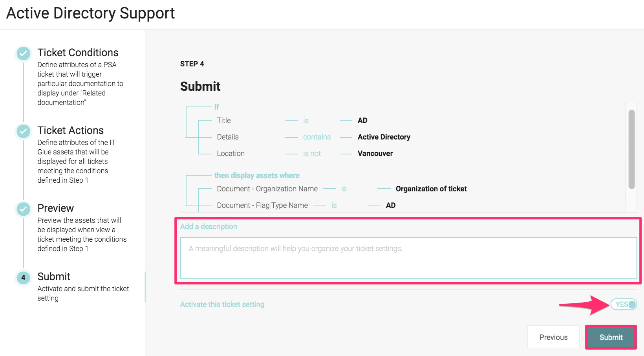Screen dimensions: 644x356
Task: Click the "Vancouver" Location value
Action: 375,153
